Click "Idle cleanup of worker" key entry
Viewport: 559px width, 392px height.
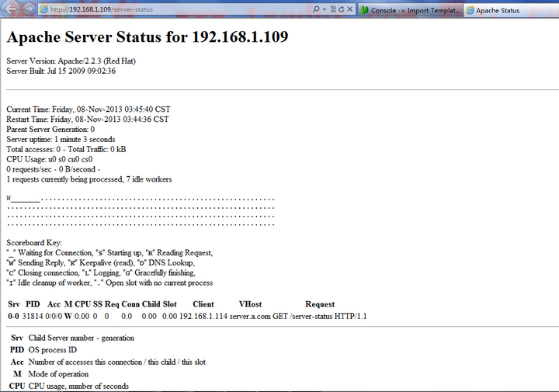point(48,283)
